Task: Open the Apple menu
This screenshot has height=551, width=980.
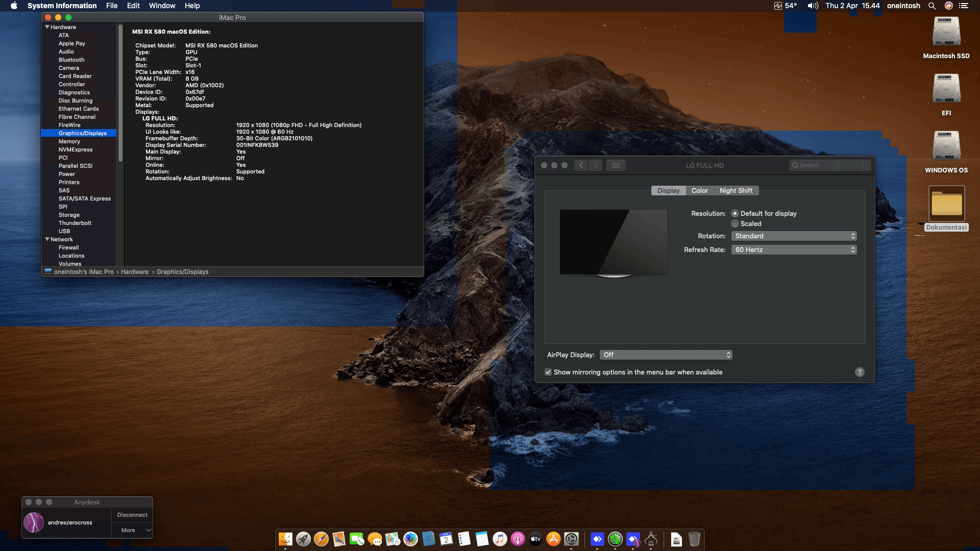Action: [14, 6]
